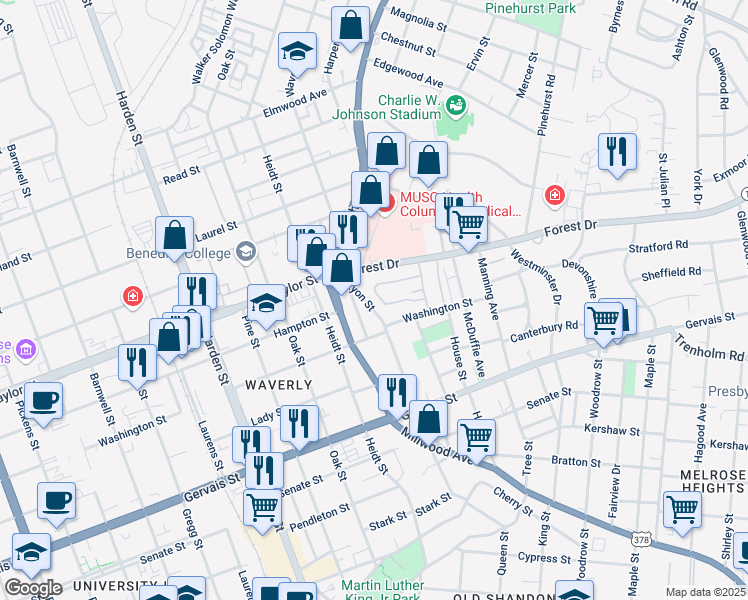Select the WAVERLY neighborhood label
Image resolution: width=748 pixels, height=600 pixels.
[x=279, y=385]
